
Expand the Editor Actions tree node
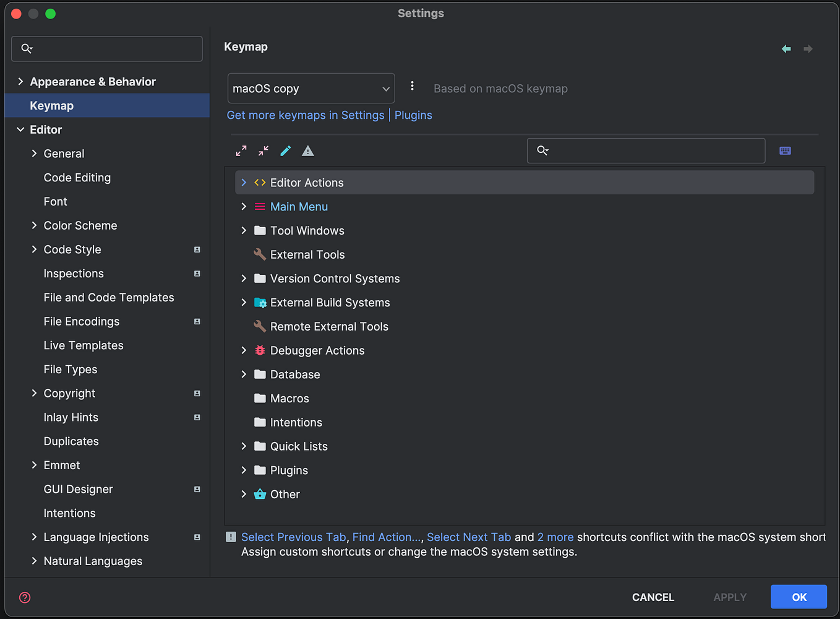click(x=244, y=183)
